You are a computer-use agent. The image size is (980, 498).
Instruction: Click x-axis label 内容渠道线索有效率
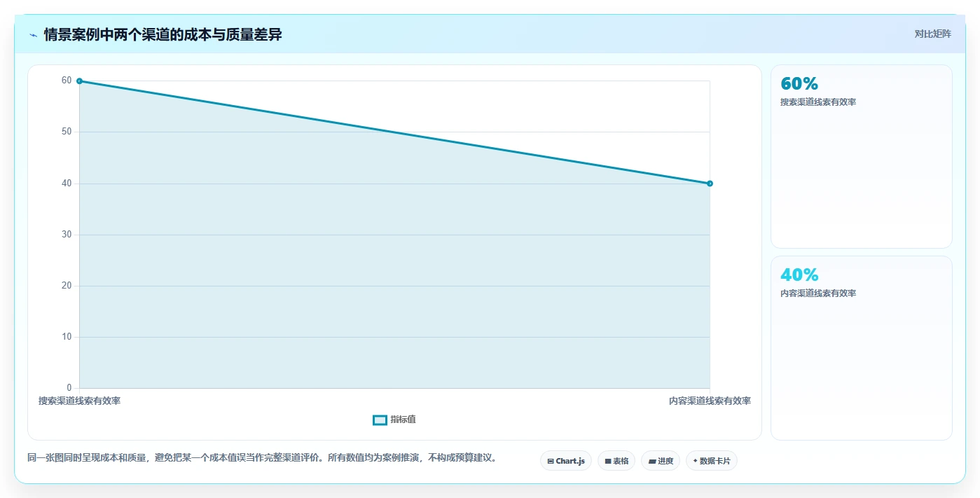tap(710, 401)
